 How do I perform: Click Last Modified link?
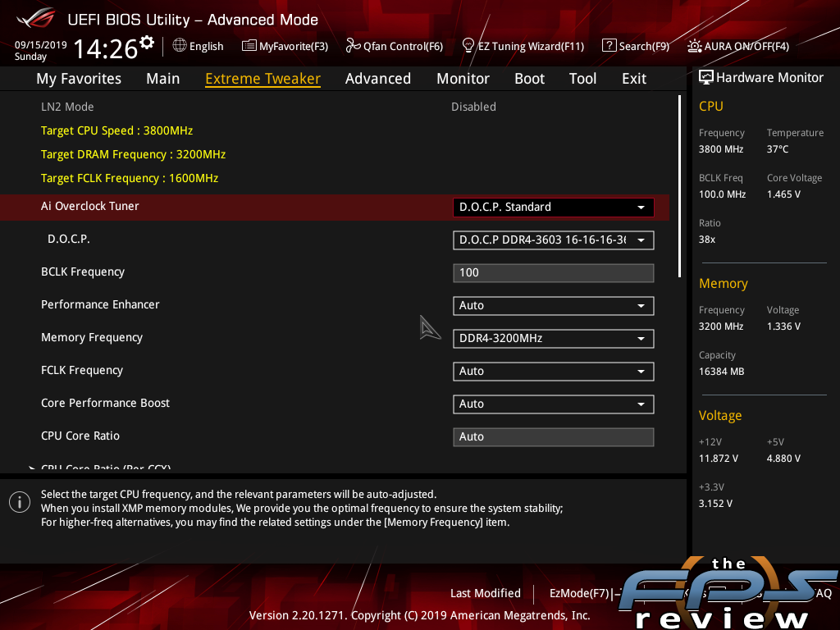[x=486, y=593]
